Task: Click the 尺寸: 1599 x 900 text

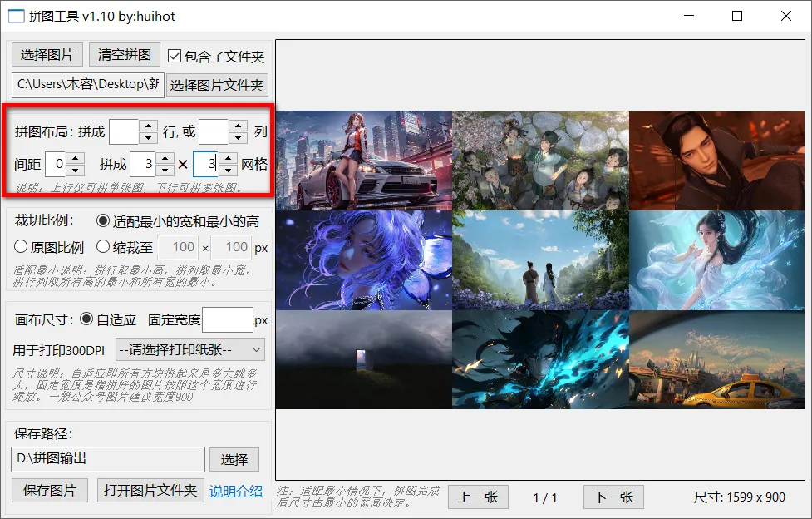Action: (740, 497)
